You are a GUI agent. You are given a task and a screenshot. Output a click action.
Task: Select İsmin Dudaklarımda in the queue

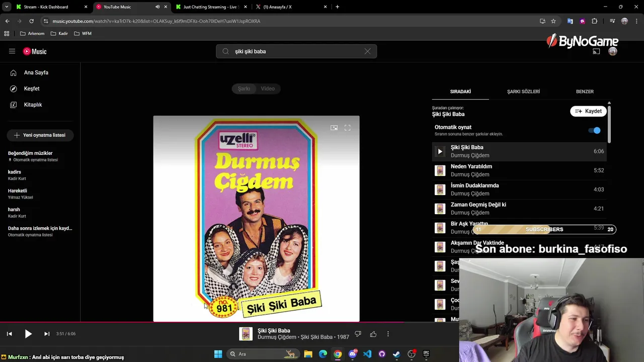pos(519,190)
